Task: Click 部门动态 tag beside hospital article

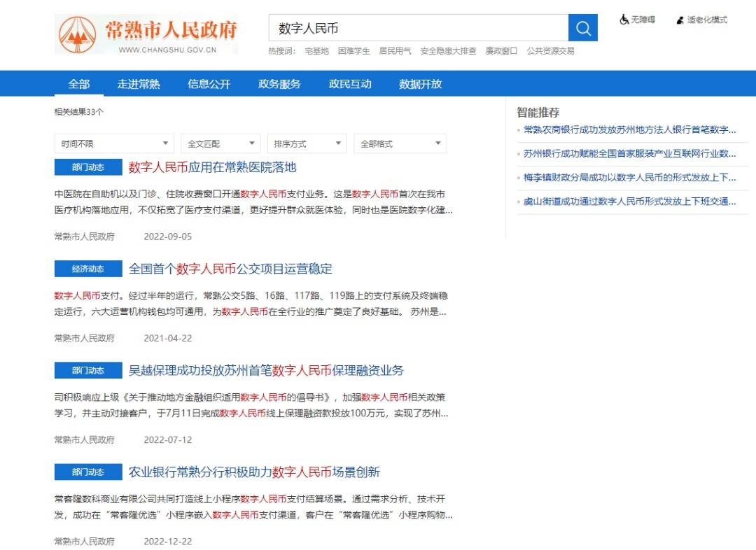Action: coord(88,167)
